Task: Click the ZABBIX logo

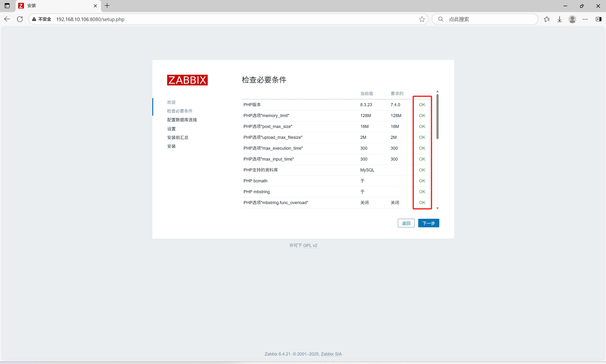Action: pyautogui.click(x=187, y=80)
